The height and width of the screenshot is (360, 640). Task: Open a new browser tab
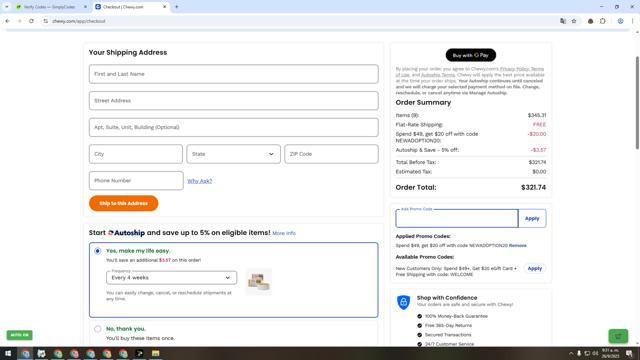pyautogui.click(x=177, y=7)
